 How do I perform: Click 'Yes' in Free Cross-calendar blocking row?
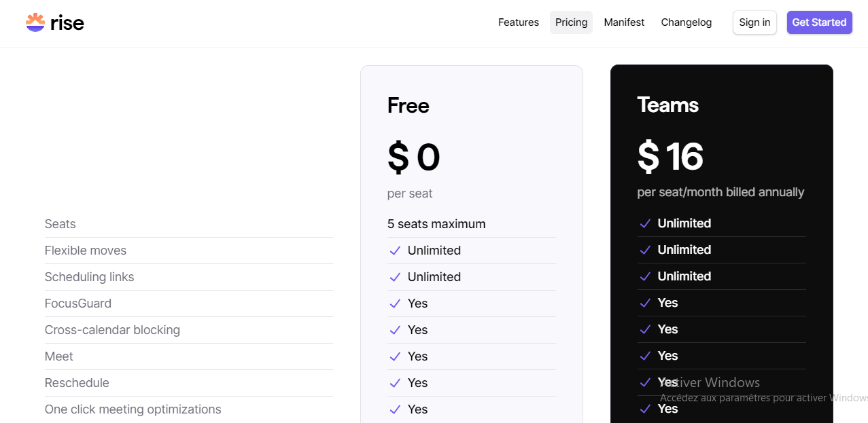(418, 330)
